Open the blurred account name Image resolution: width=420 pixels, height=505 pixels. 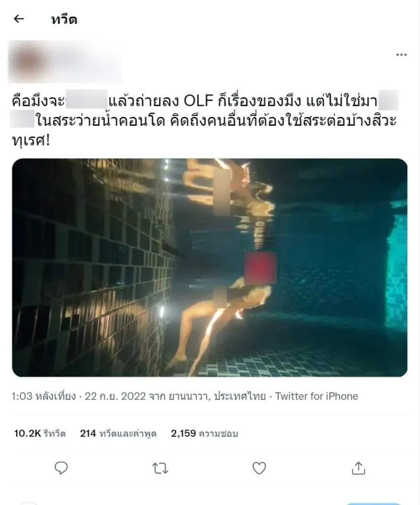click(84, 61)
